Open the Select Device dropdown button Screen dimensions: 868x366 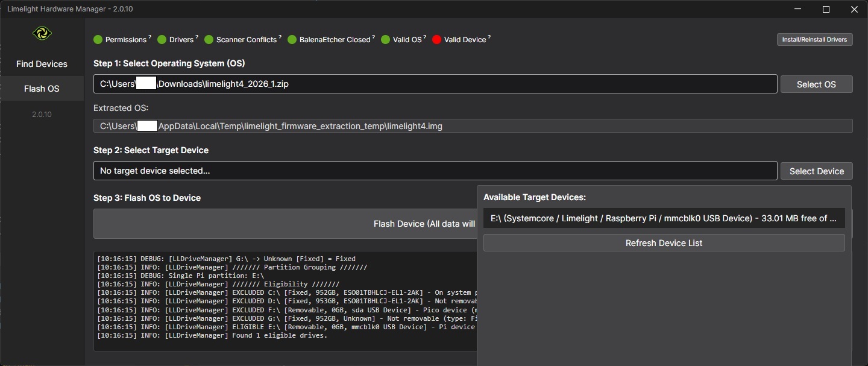[x=816, y=171]
